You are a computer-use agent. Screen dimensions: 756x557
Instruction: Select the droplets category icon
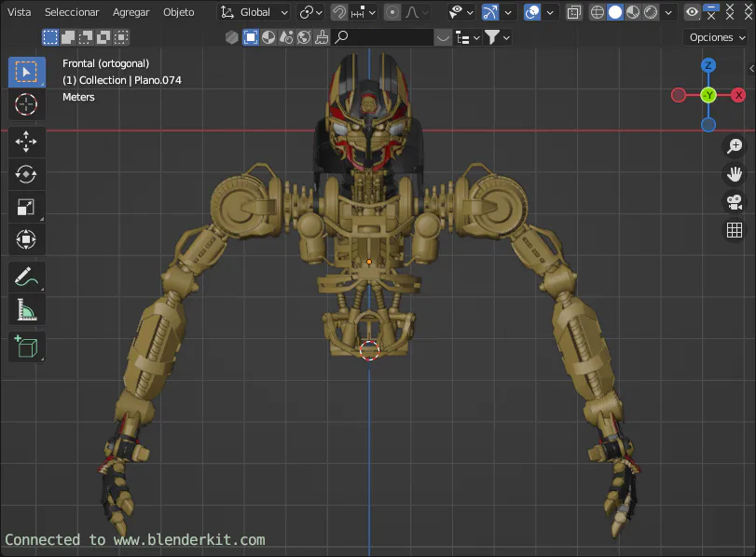coord(286,37)
